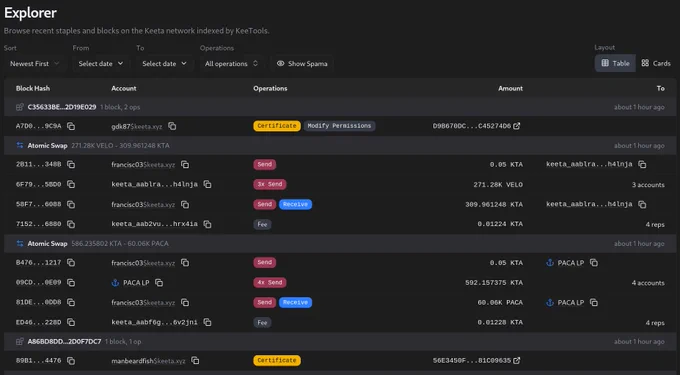Click the Operations column header

(x=270, y=88)
